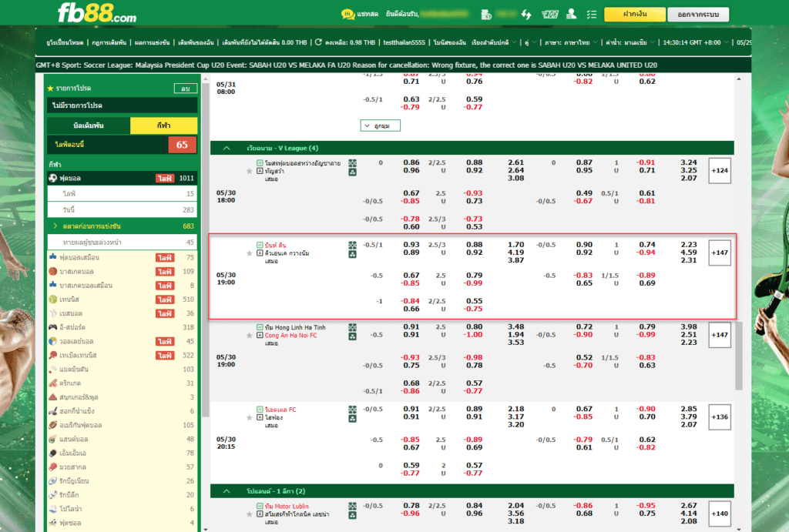Image resolution: width=789 pixels, height=532 pixels.
Task: Favorite the Hong Linh Ha Tinh match star
Action: pyautogui.click(x=249, y=336)
